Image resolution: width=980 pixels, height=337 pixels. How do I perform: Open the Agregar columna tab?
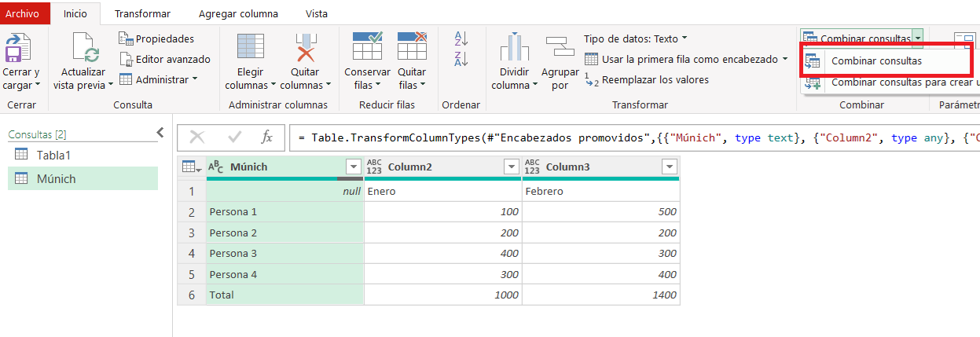click(x=237, y=13)
